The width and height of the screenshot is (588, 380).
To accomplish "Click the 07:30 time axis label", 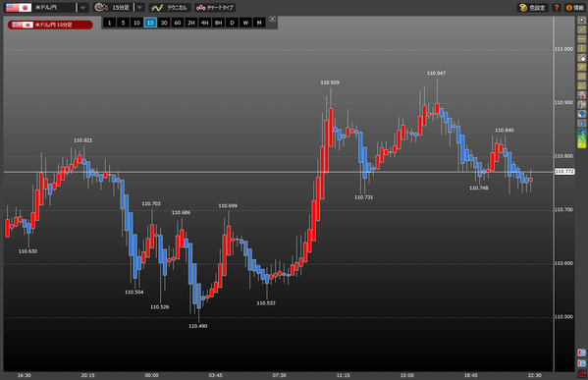I will [x=280, y=375].
